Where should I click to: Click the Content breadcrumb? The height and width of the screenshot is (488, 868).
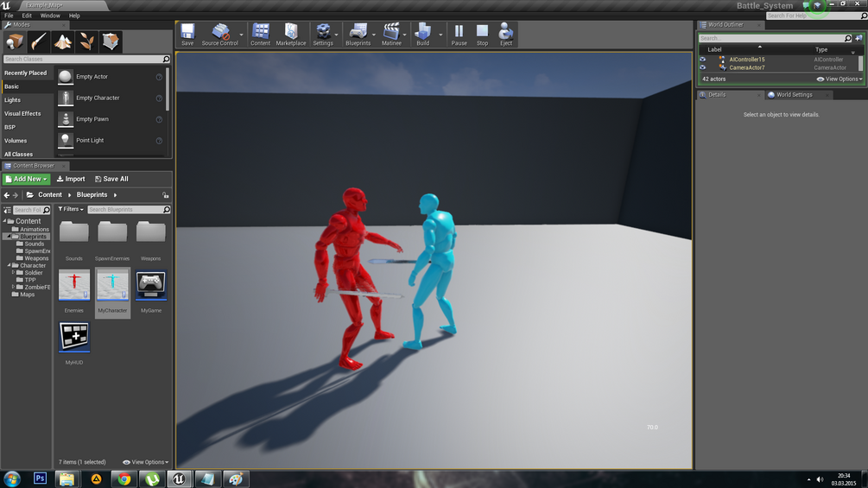click(x=50, y=194)
